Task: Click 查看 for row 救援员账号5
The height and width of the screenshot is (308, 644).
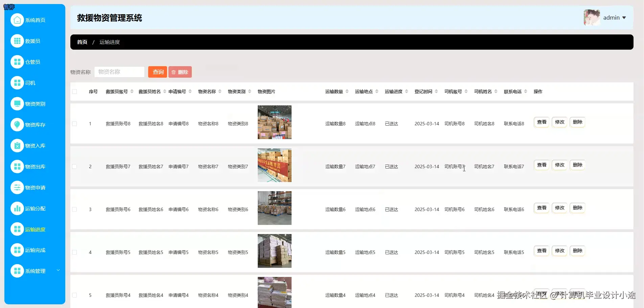Action: coord(542,251)
